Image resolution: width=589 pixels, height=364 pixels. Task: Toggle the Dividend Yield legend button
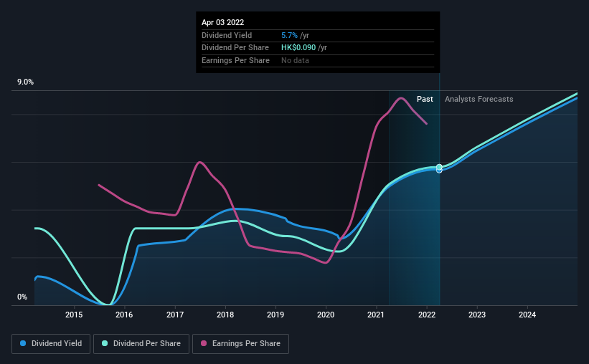coord(51,344)
